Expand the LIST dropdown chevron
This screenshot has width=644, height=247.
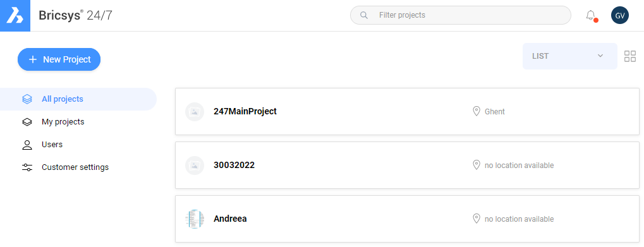pos(600,56)
